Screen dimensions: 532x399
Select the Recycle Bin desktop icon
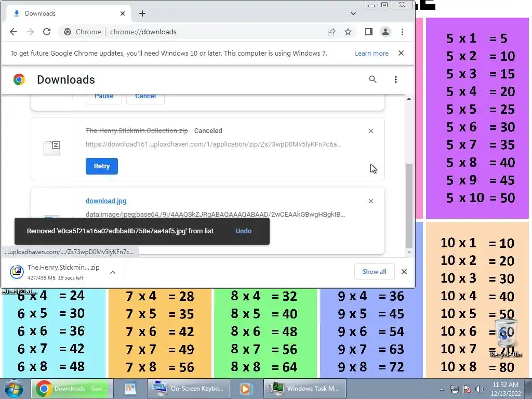click(506, 338)
